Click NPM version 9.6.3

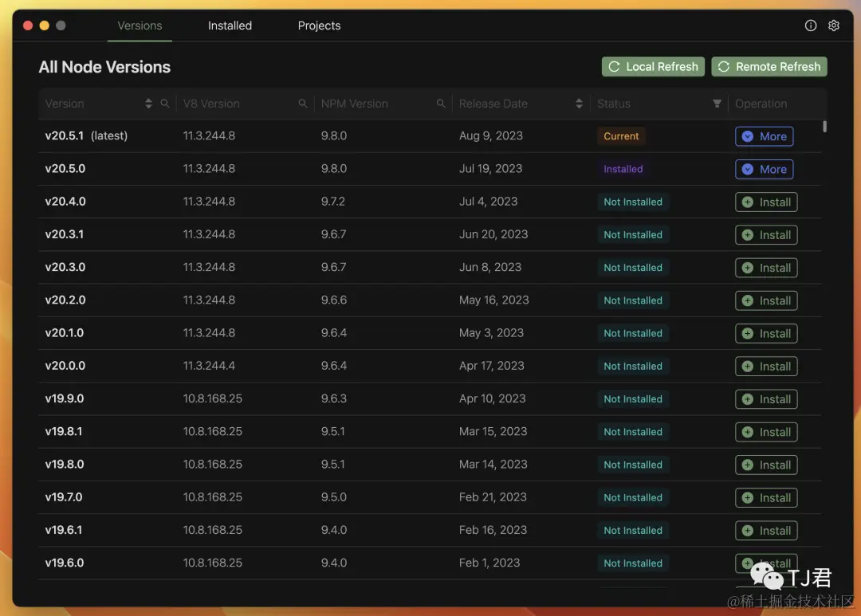click(x=334, y=398)
